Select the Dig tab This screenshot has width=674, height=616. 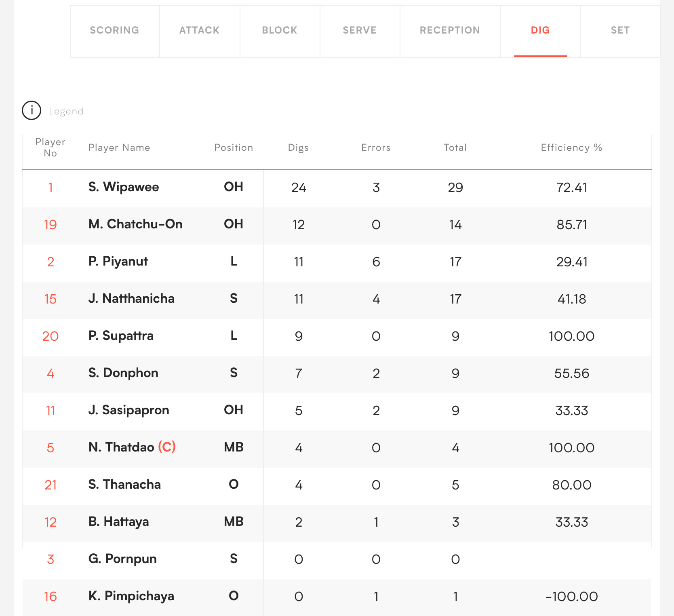pos(540,30)
